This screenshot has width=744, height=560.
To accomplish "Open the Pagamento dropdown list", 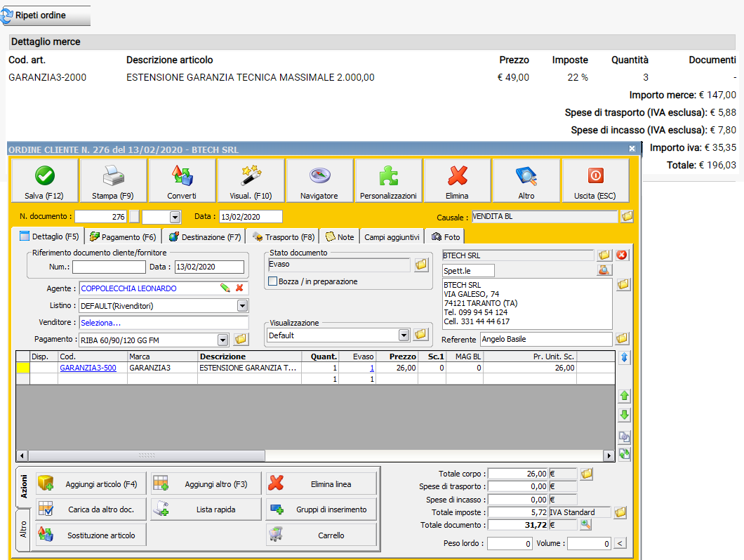I will [x=222, y=340].
